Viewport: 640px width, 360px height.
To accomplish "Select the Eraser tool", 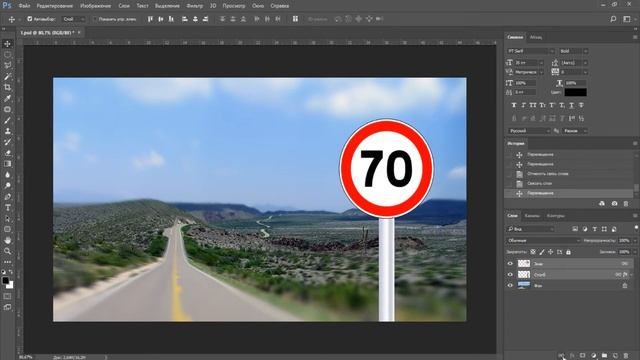I will pos(7,153).
